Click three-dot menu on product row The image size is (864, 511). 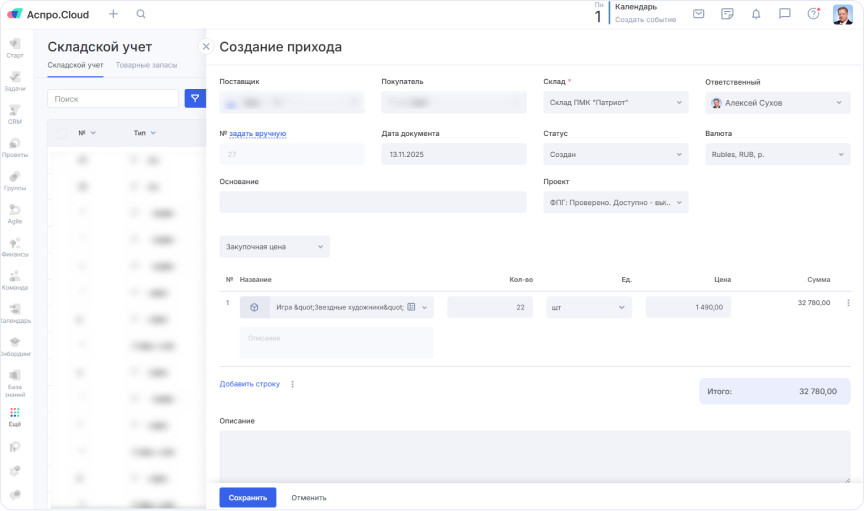click(x=848, y=303)
